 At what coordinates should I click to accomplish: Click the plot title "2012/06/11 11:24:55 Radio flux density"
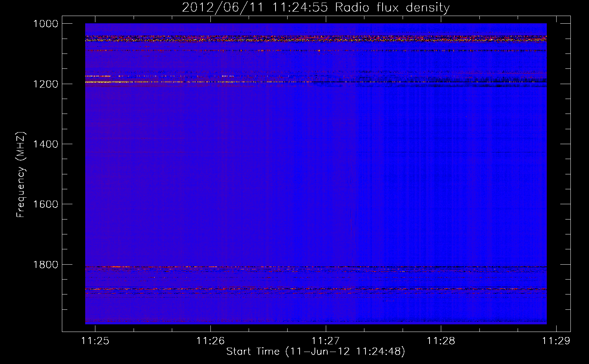pyautogui.click(x=316, y=8)
